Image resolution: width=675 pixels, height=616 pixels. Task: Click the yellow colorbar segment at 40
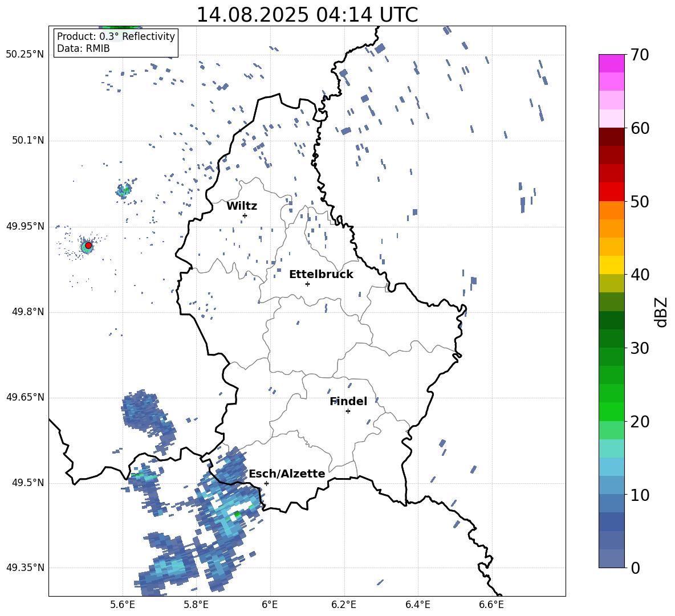[611, 265]
